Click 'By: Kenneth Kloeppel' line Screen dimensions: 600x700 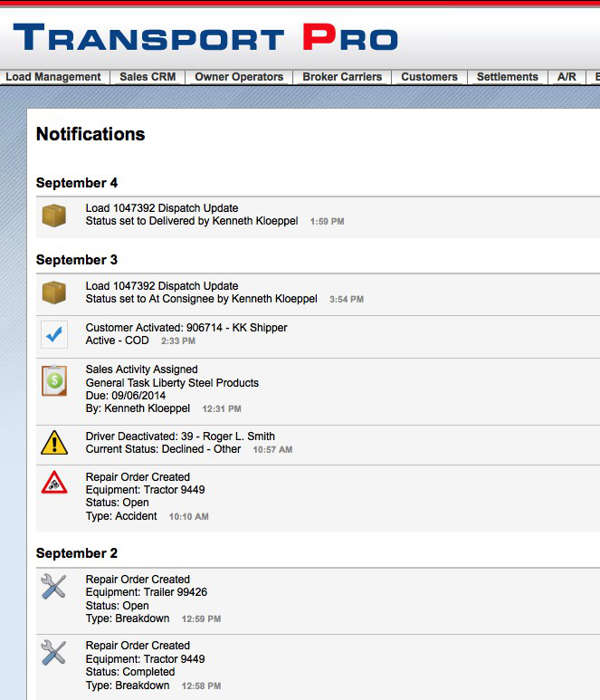click(138, 408)
